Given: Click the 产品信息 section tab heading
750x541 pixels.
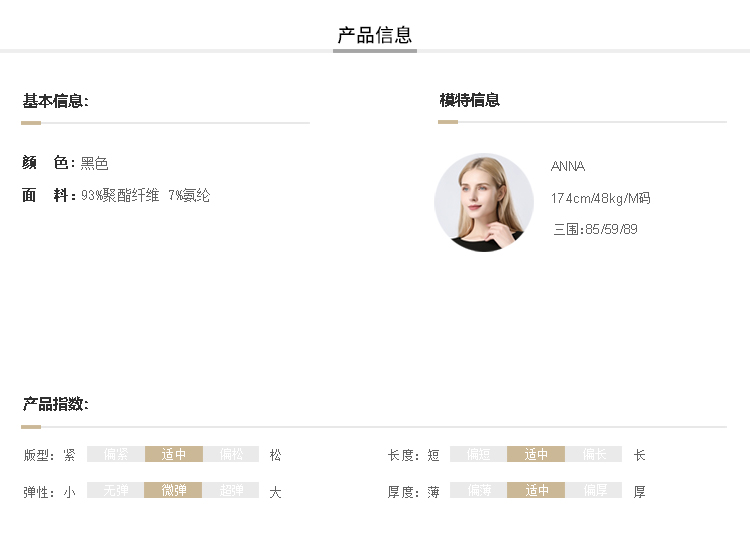Looking at the screenshot, I should coord(375,36).
